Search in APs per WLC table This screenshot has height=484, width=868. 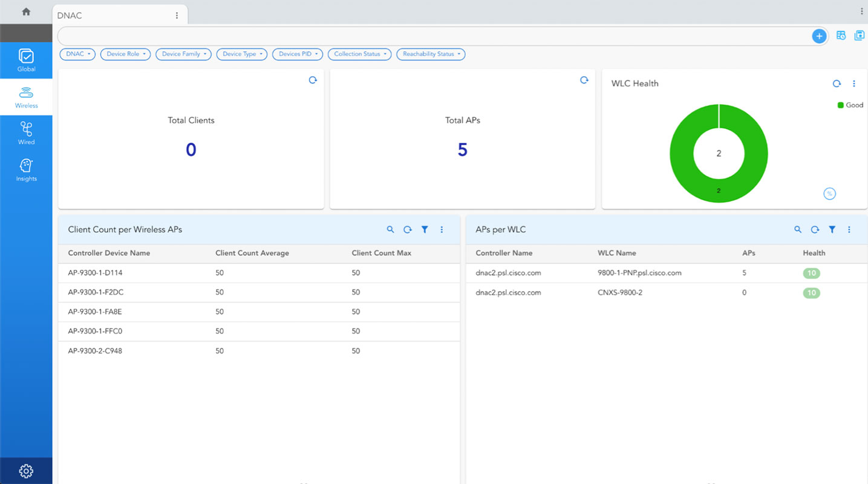click(x=798, y=230)
